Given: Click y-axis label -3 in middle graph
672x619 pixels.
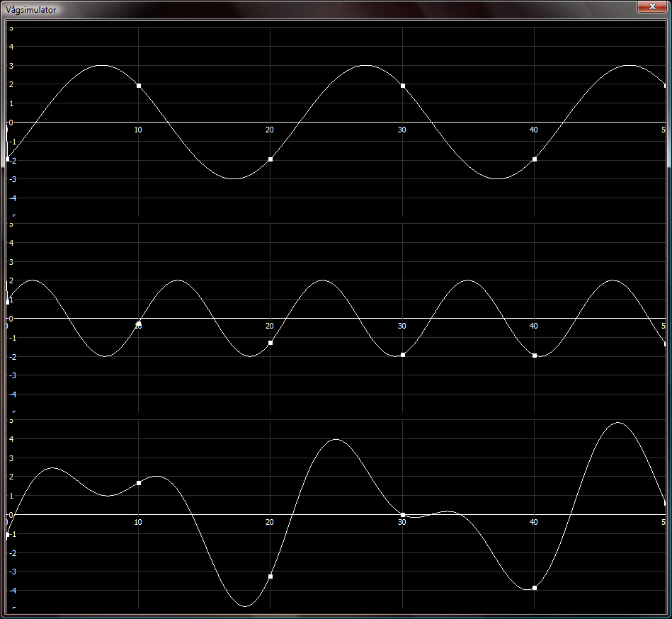Looking at the screenshot, I should tap(13, 376).
